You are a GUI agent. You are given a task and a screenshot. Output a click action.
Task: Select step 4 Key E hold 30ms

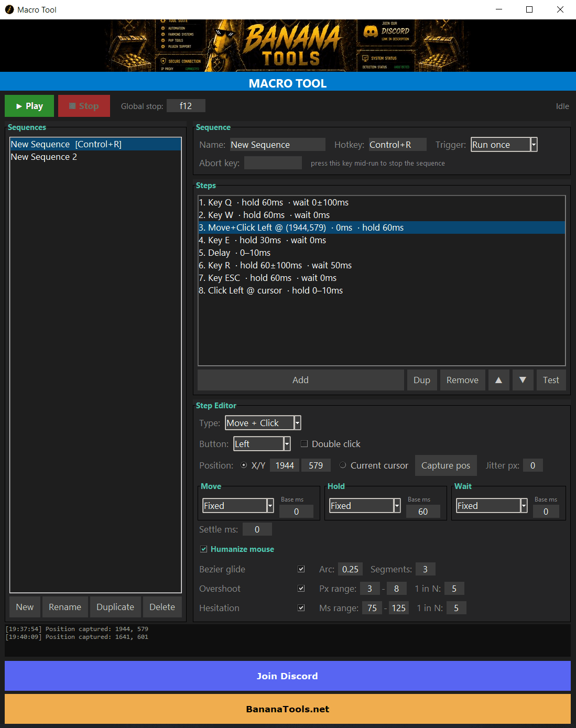382,240
